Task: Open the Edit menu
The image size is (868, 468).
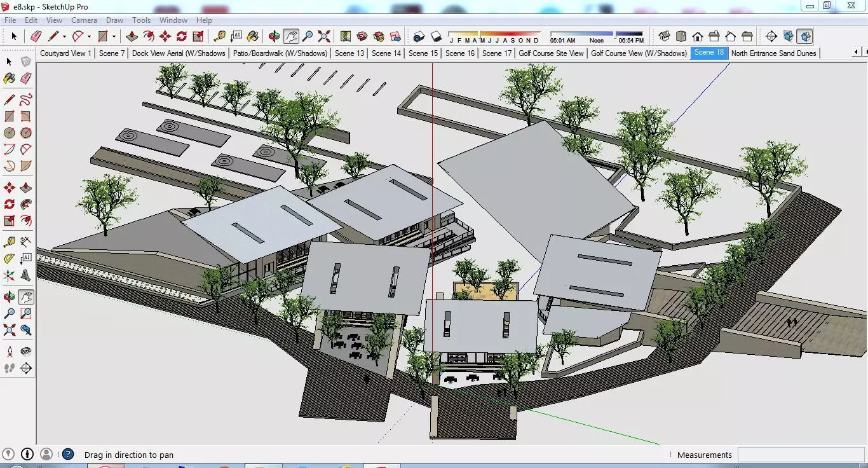Action: [31, 20]
